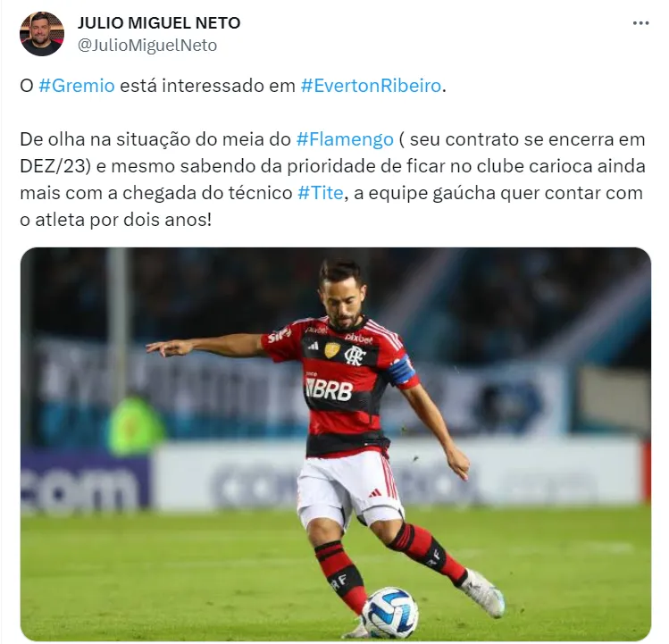Open the #Tite hashtag link
Viewport: 669px width, 644px height.
[321, 193]
